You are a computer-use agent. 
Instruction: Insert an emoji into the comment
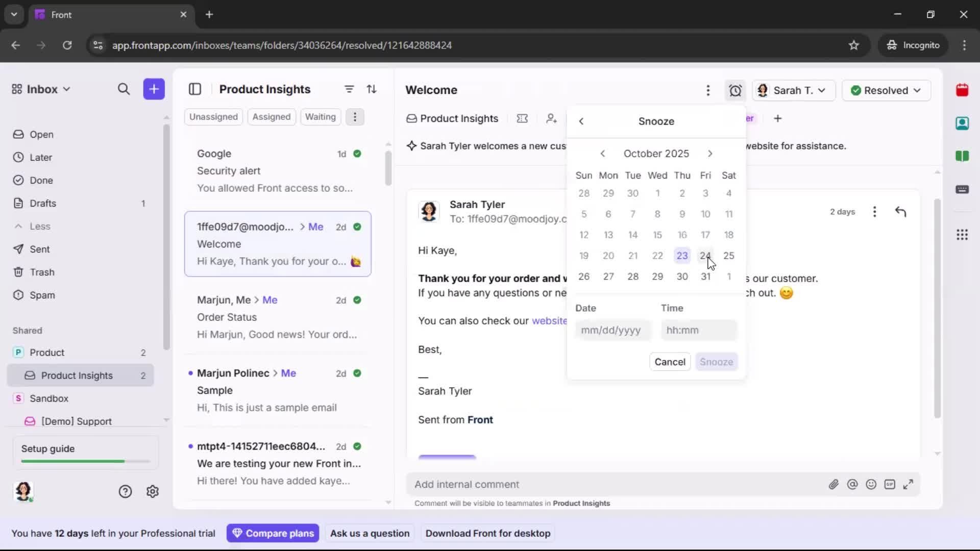point(871,484)
